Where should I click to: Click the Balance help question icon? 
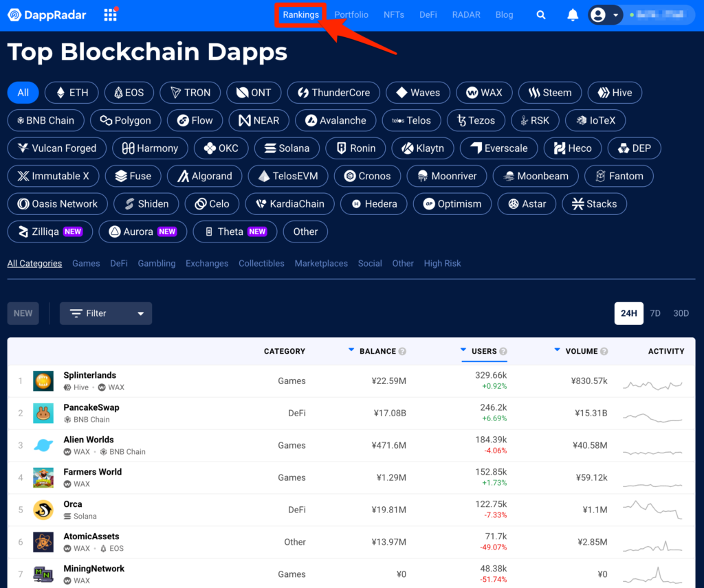coord(403,351)
